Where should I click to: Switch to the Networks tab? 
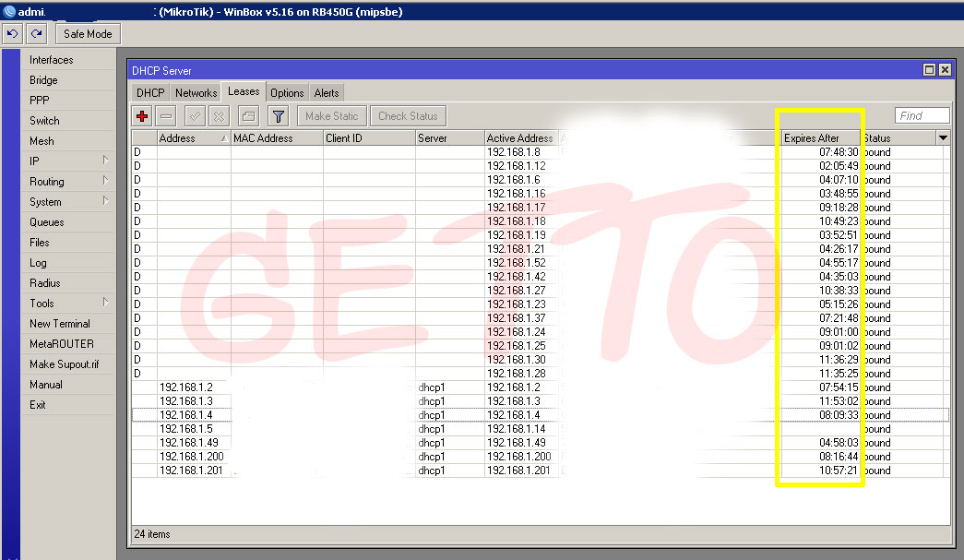click(x=196, y=93)
